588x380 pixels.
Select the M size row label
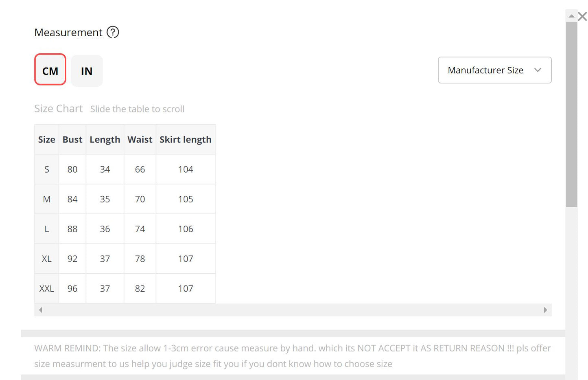pyautogui.click(x=47, y=199)
